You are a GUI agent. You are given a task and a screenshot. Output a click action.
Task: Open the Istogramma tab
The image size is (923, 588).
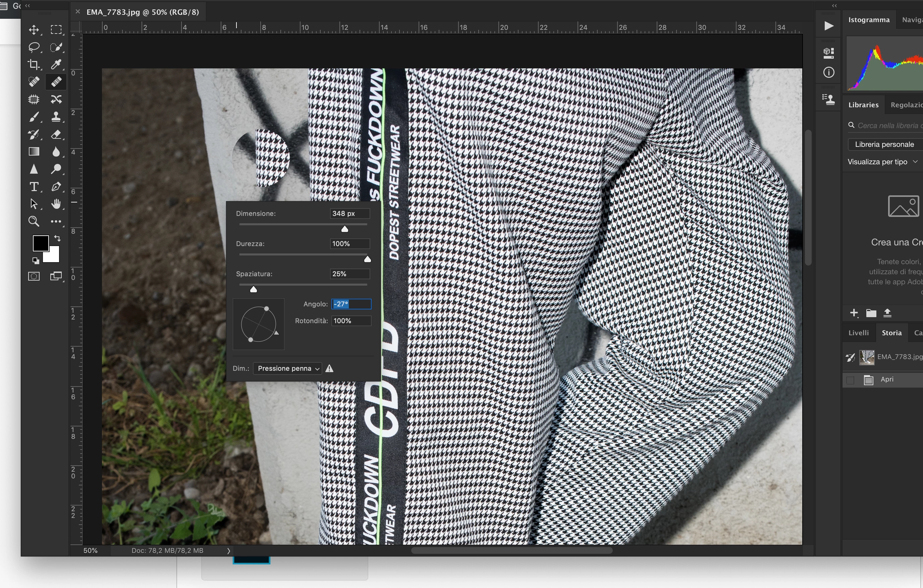869,19
